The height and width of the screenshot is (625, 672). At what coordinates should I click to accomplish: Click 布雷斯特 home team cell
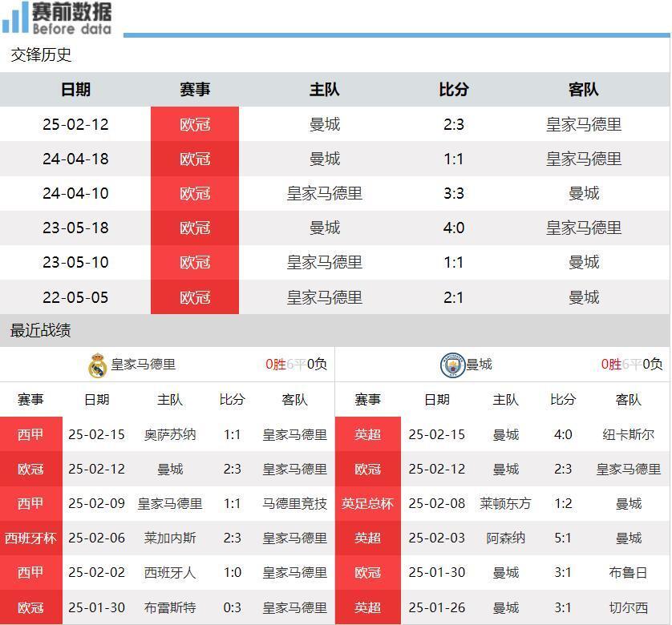(x=170, y=607)
